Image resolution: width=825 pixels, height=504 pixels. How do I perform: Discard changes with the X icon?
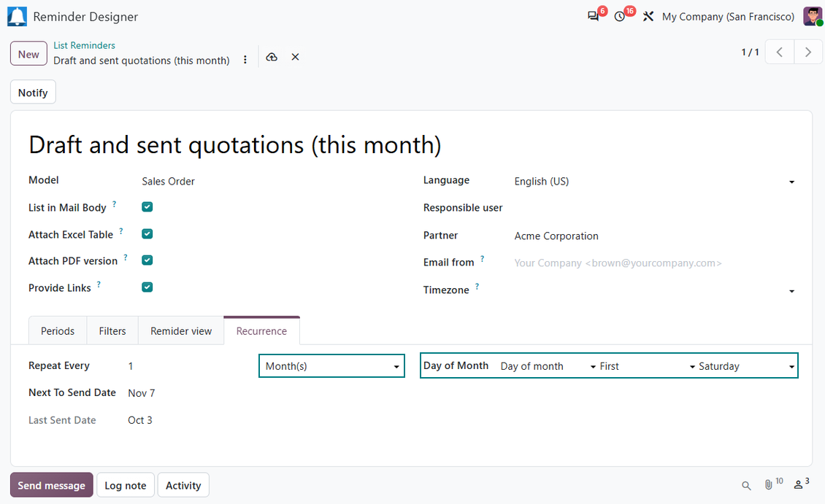click(x=295, y=57)
